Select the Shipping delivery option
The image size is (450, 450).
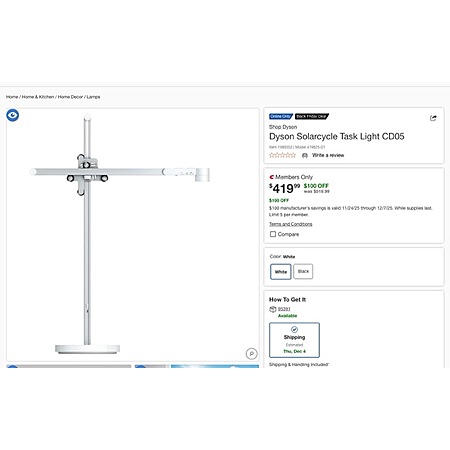coord(294,340)
